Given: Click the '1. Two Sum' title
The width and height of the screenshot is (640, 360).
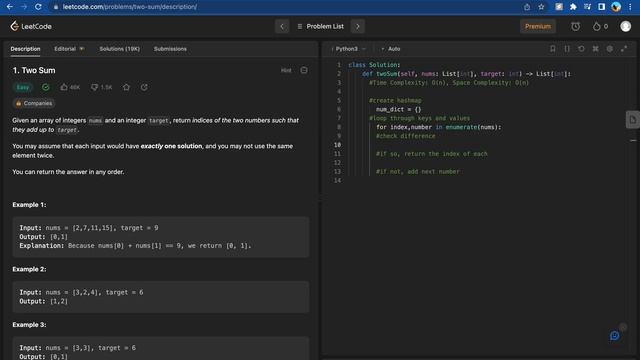Looking at the screenshot, I should [x=34, y=70].
